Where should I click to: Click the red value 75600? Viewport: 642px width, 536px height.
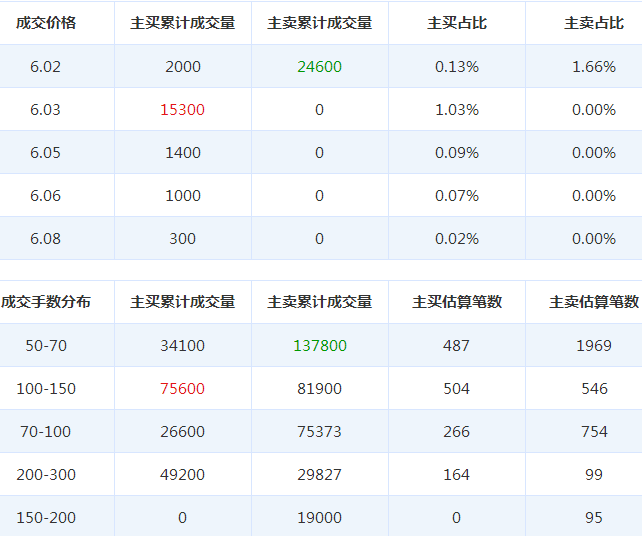click(x=182, y=389)
